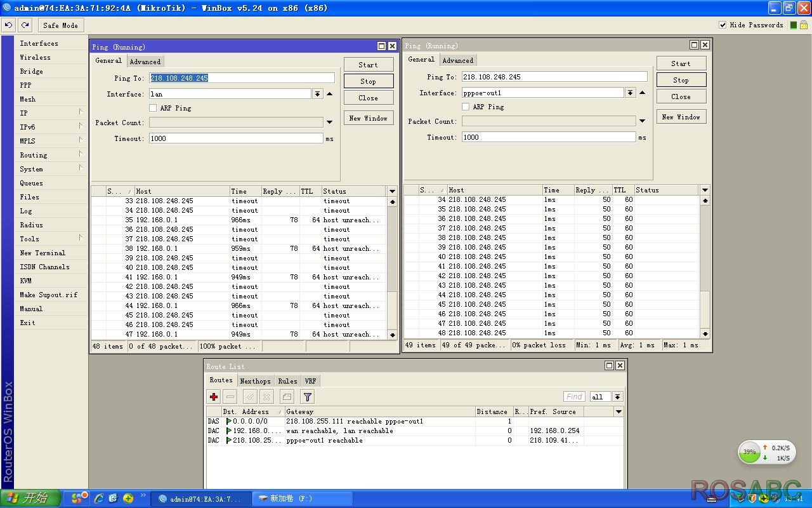This screenshot has width=812, height=508.
Task: Click the green 39% memory gauge widget
Action: click(x=750, y=452)
